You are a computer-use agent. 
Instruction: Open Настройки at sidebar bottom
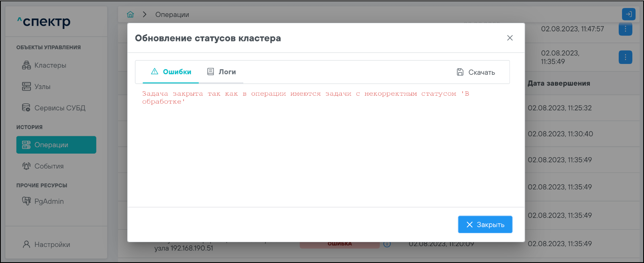click(56, 244)
